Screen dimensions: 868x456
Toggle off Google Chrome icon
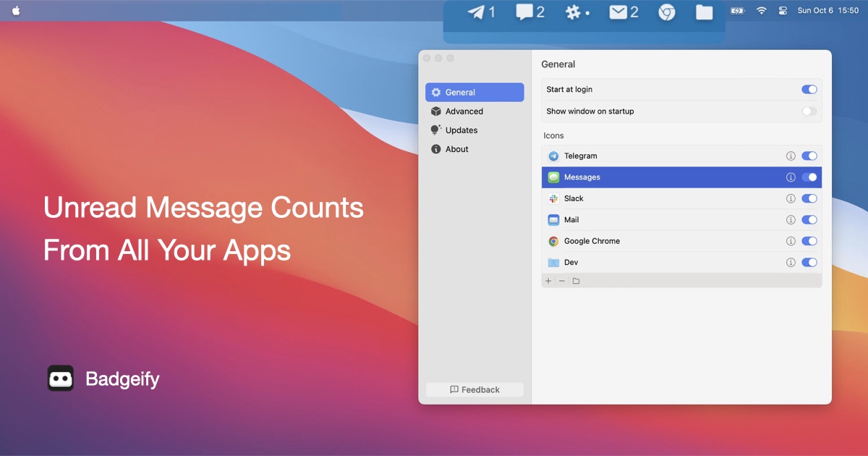809,241
